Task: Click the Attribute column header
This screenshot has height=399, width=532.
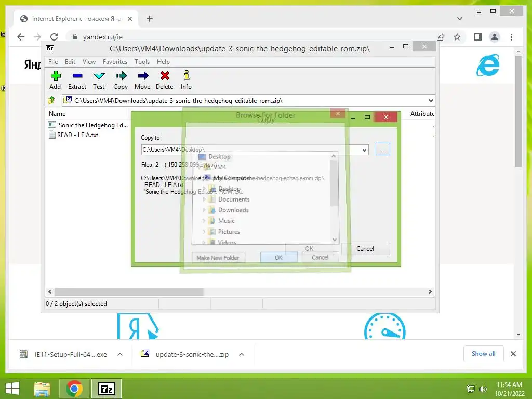Action: pos(422,114)
